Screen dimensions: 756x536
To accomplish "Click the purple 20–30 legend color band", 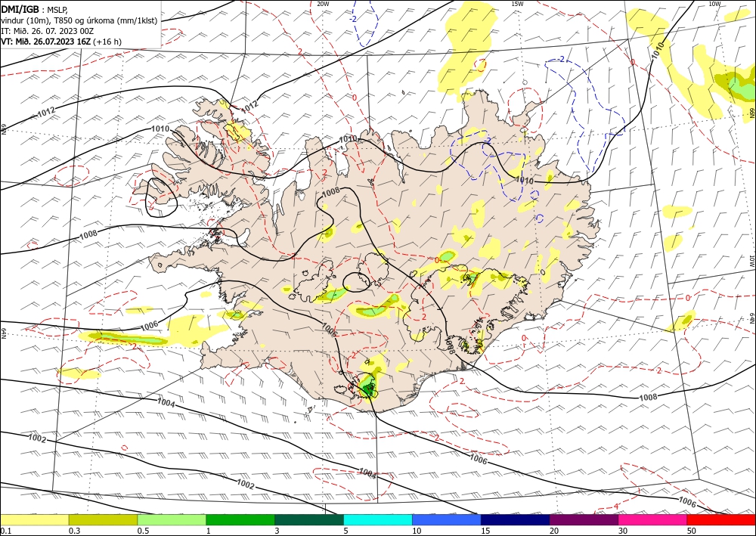I will (584, 520).
